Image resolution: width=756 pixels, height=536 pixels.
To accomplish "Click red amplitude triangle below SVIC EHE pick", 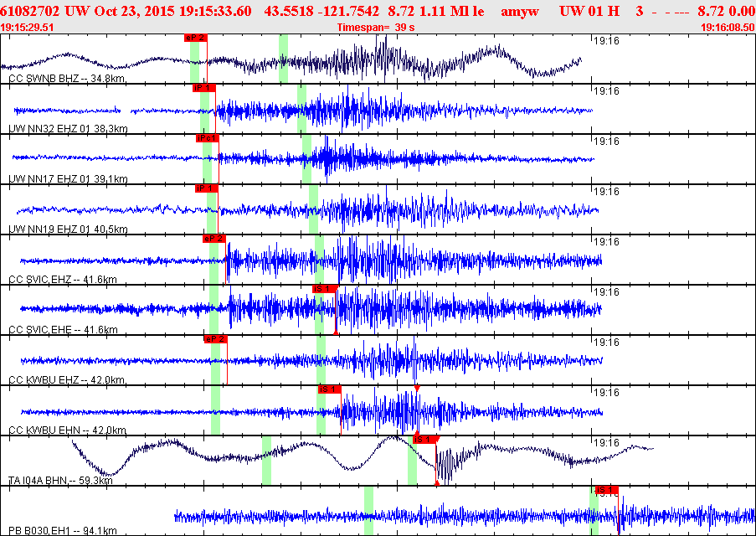I will tap(336, 332).
